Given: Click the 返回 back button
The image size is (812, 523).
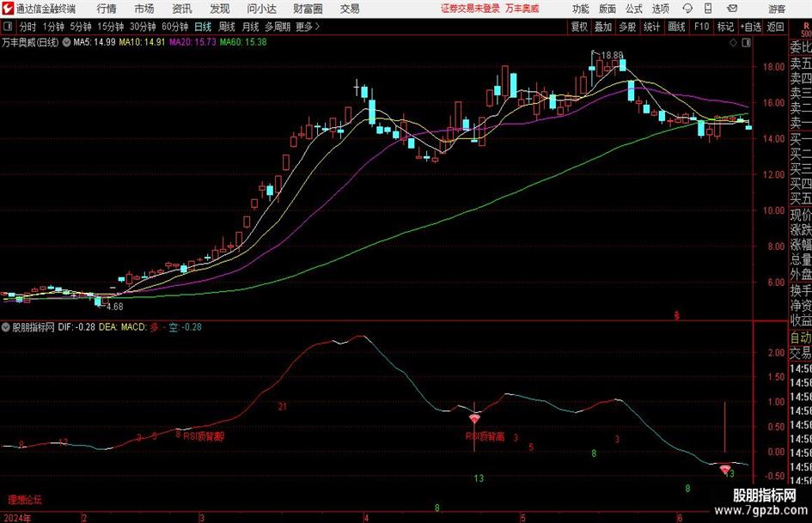Looking at the screenshot, I should (775, 27).
